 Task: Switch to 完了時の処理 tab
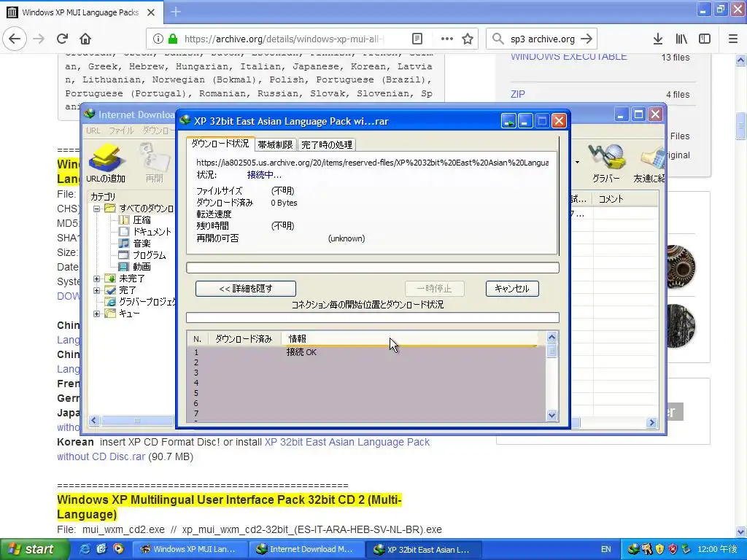[327, 145]
